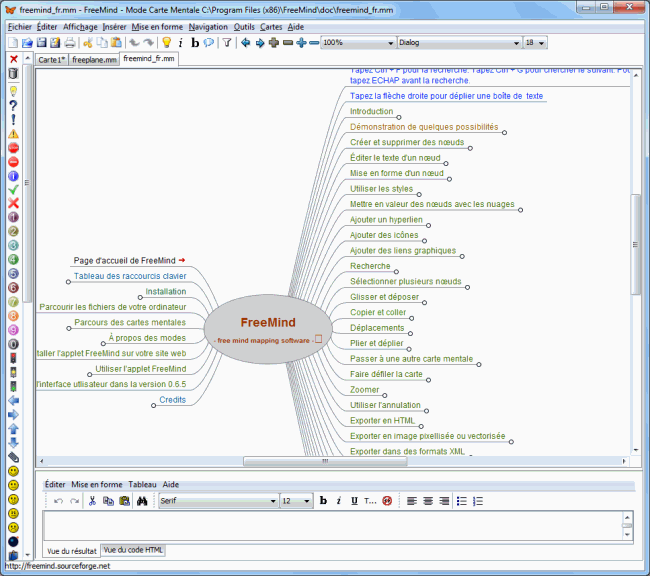Add the question mark icon to the node
The width and height of the screenshot is (650, 576).
coord(13,106)
